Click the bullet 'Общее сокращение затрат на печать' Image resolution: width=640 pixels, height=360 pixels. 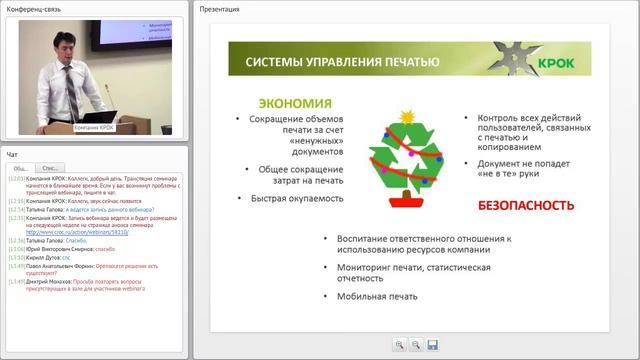(x=300, y=175)
